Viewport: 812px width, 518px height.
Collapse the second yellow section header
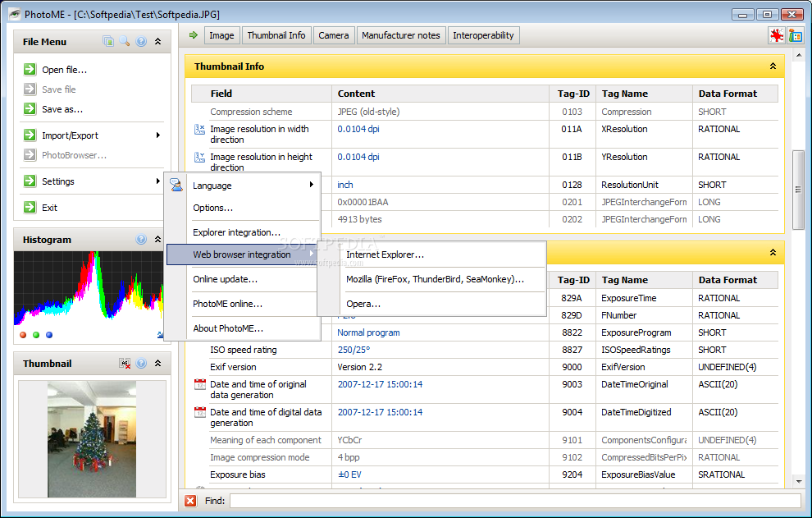[x=773, y=253]
